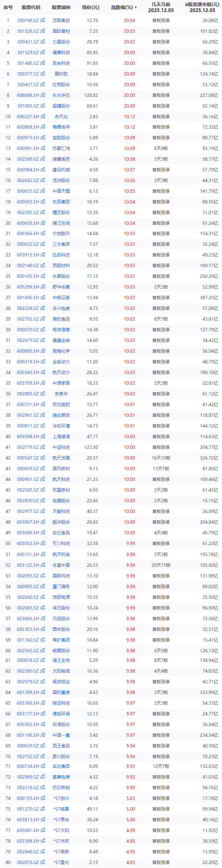This screenshot has height=868, width=222.
Task: Click the chart icon beside 002076.SZ
Action: coord(42,862)
